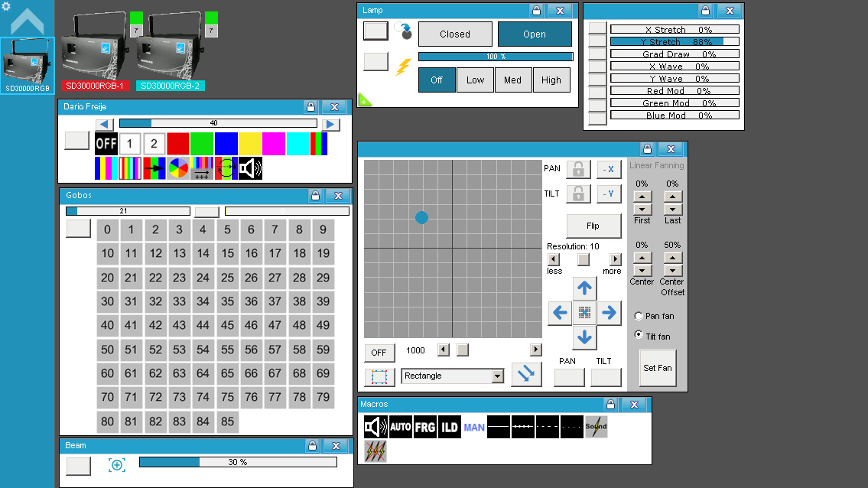Select the color step +++ icon
Viewport: 868px width, 488px height.
[202, 168]
